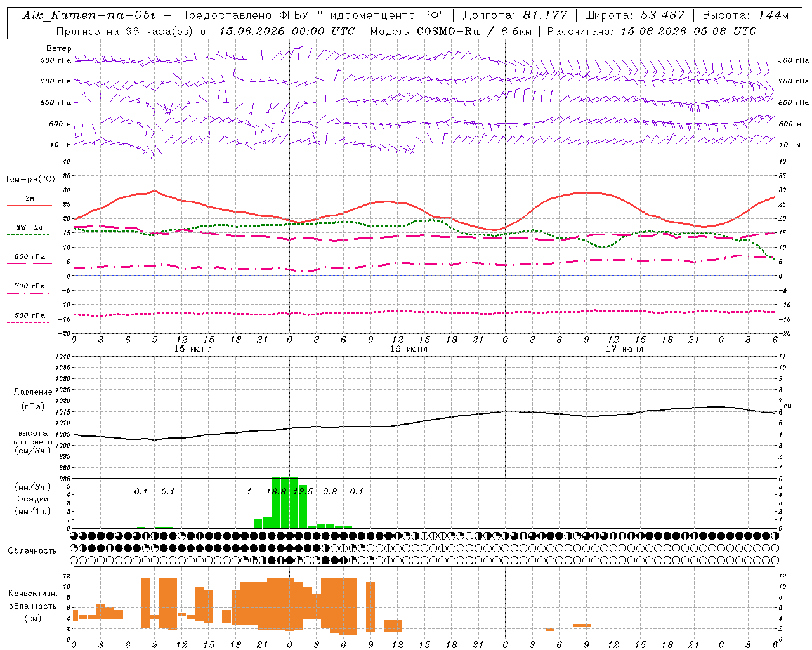Image resolution: width=812 pixels, height=650 pixels.
Task: Click the высота вып.снега snow depth label
Action: [33, 442]
